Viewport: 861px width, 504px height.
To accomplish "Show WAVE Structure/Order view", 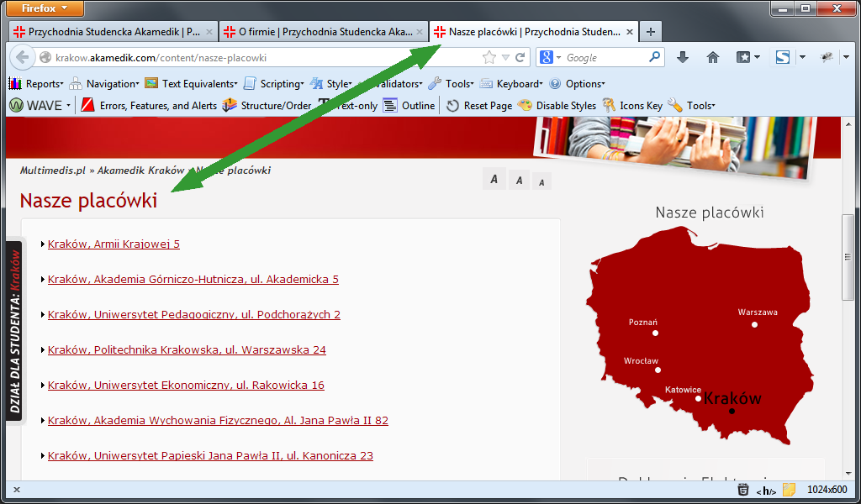I will point(267,105).
